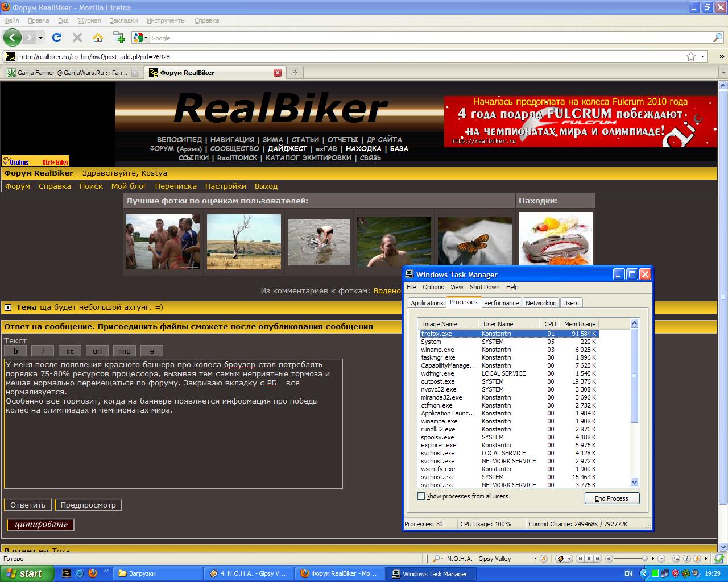This screenshot has height=582, width=728.
Task: Open the 'Закладки' menu in Firefox
Action: click(x=123, y=20)
